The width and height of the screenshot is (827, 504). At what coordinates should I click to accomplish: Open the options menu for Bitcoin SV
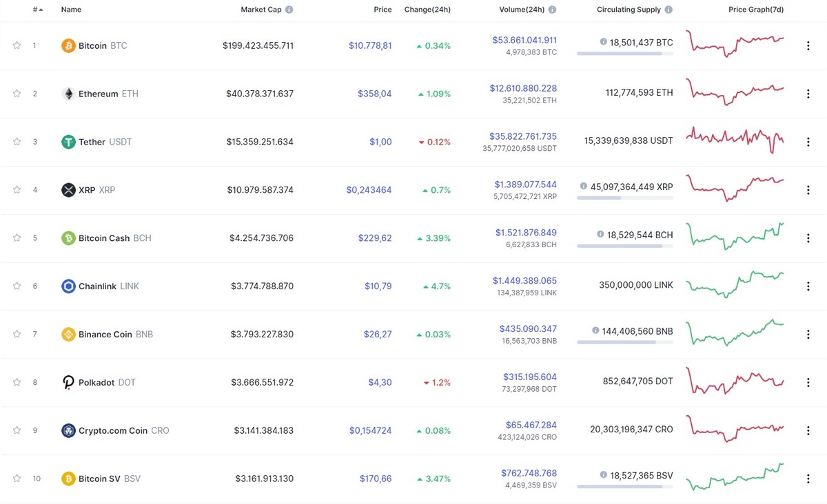tap(808, 479)
